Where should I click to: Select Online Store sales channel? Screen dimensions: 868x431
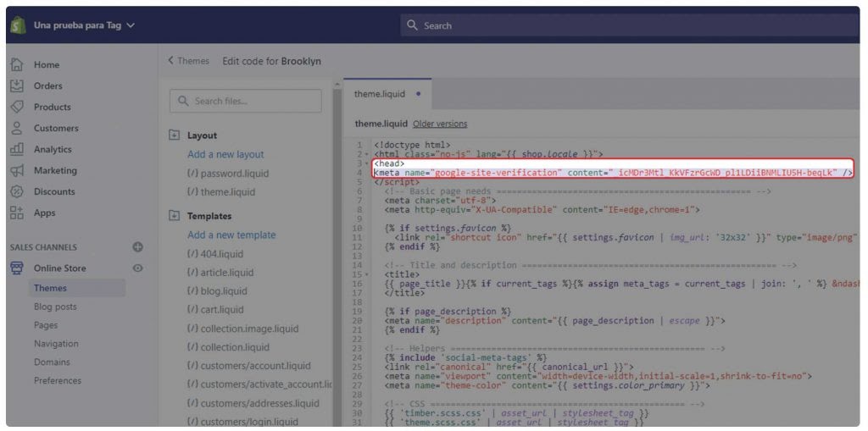60,268
